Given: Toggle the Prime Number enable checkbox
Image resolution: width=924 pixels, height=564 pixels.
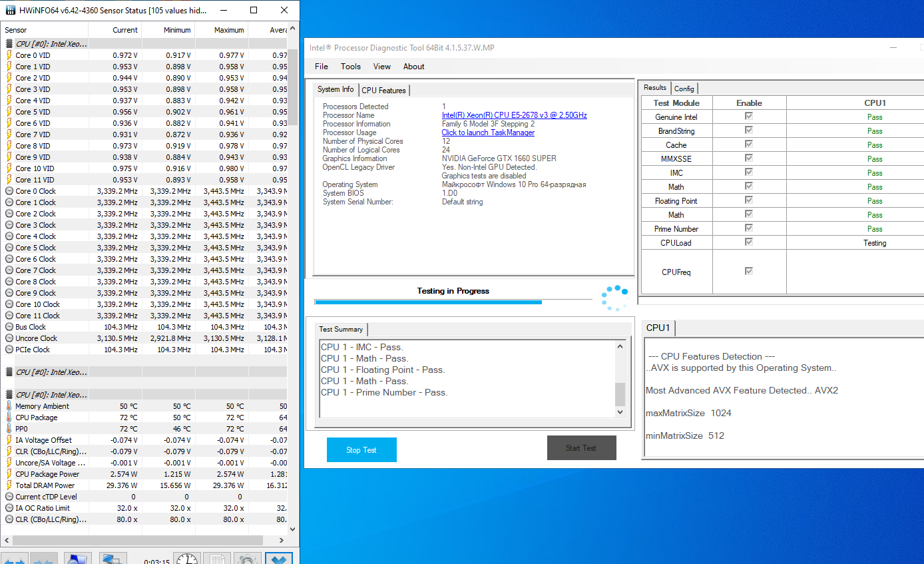Looking at the screenshot, I should (x=749, y=228).
